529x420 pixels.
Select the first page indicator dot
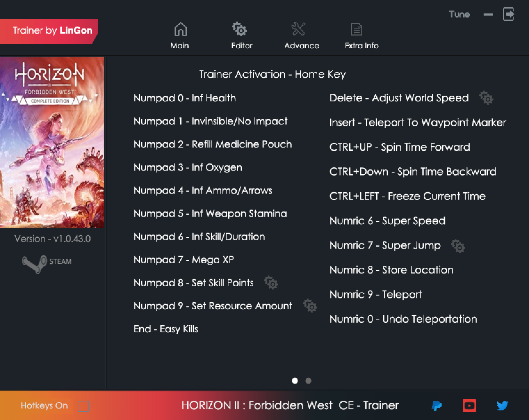coord(295,381)
